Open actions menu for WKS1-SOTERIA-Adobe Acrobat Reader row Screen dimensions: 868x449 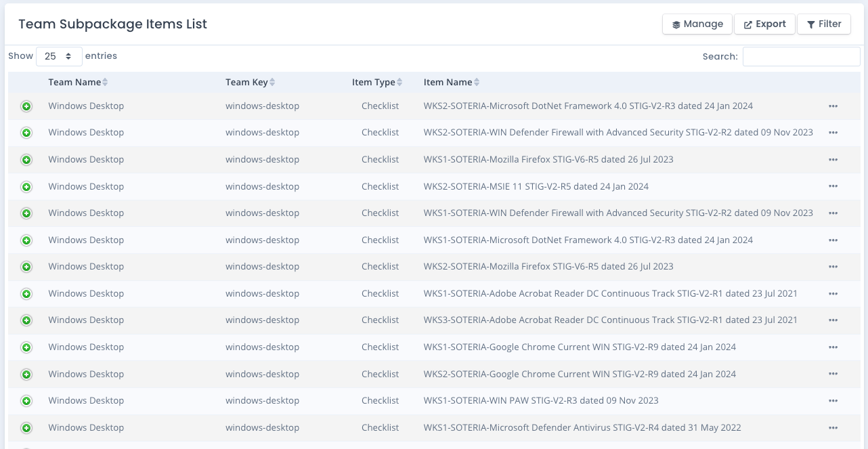833,294
